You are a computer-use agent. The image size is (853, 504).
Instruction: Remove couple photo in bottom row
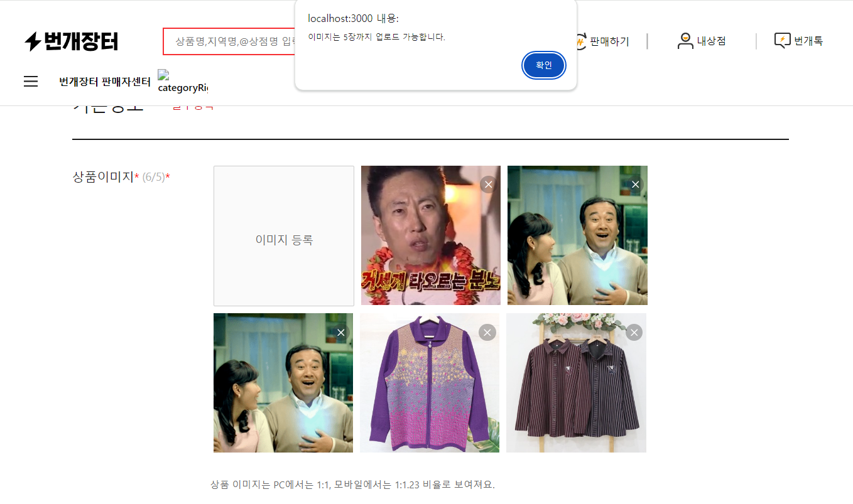pos(340,333)
